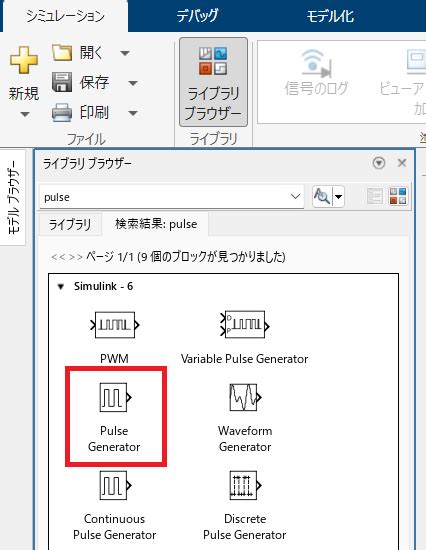
Task: Click the search magnifier icon
Action: click(322, 196)
